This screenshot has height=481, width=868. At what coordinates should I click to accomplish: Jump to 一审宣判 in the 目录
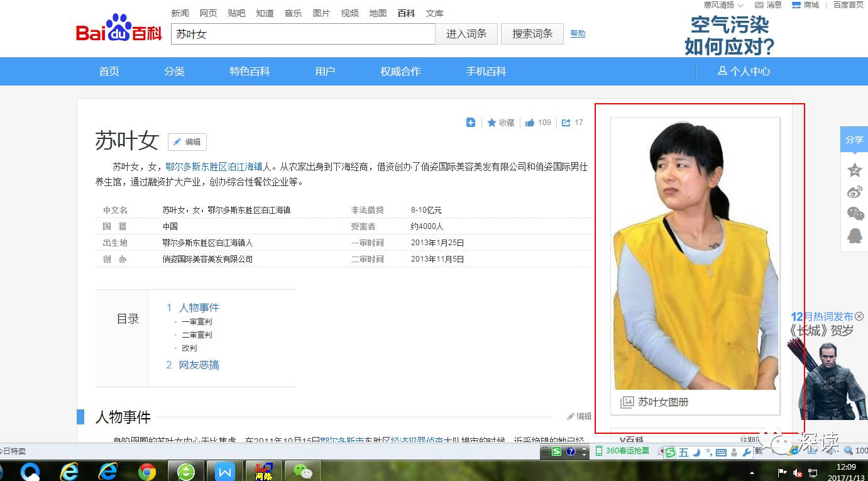click(197, 321)
